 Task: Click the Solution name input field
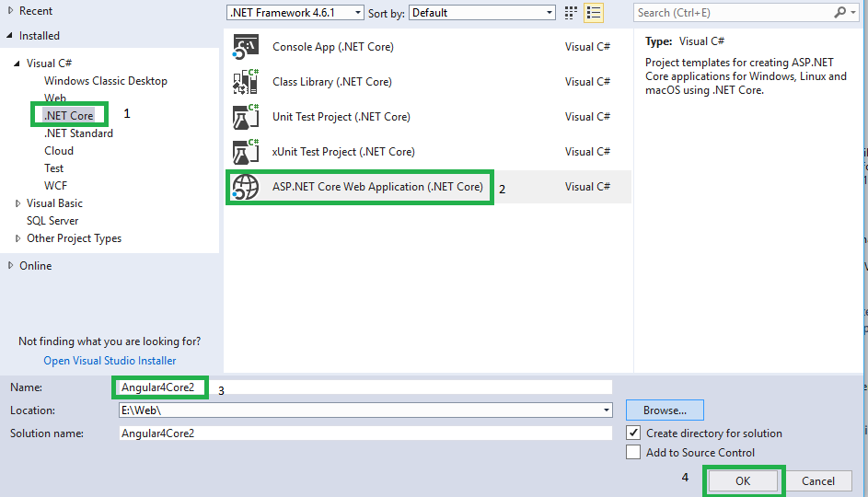pyautogui.click(x=365, y=433)
